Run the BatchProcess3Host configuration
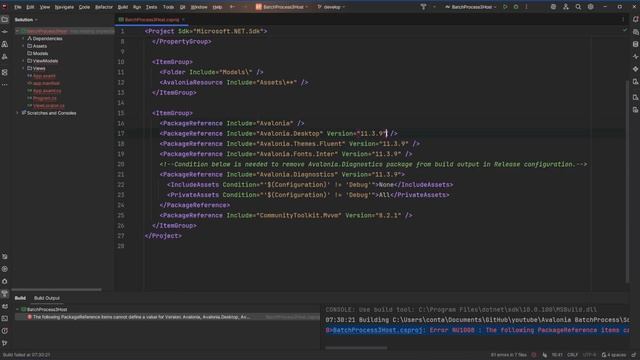This screenshot has height=360, width=640. tap(505, 7)
